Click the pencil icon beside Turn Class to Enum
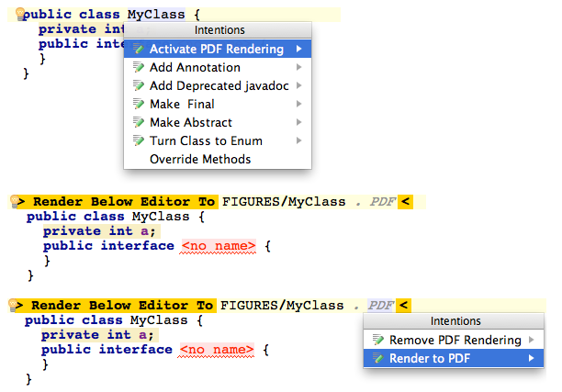Image resolution: width=562 pixels, height=392 pixels. (x=139, y=140)
